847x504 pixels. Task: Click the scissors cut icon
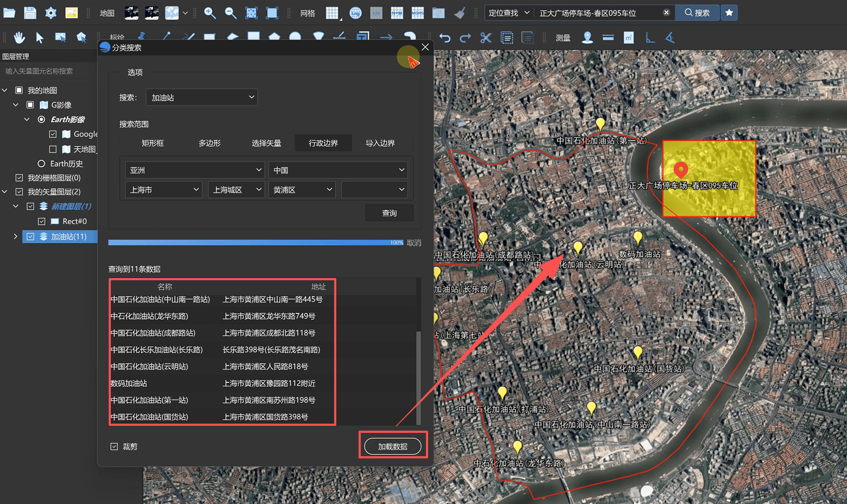coord(486,37)
